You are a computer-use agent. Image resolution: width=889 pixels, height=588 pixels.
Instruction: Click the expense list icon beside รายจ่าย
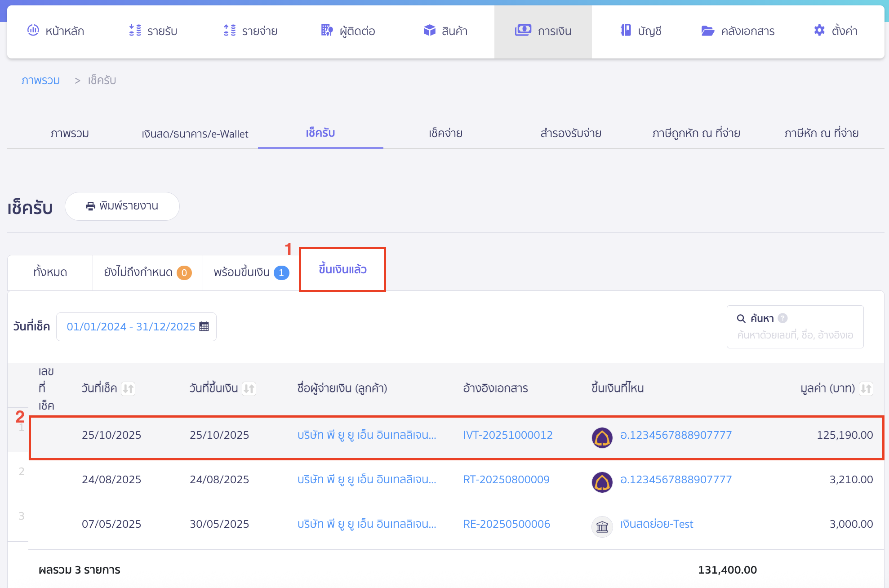point(230,31)
